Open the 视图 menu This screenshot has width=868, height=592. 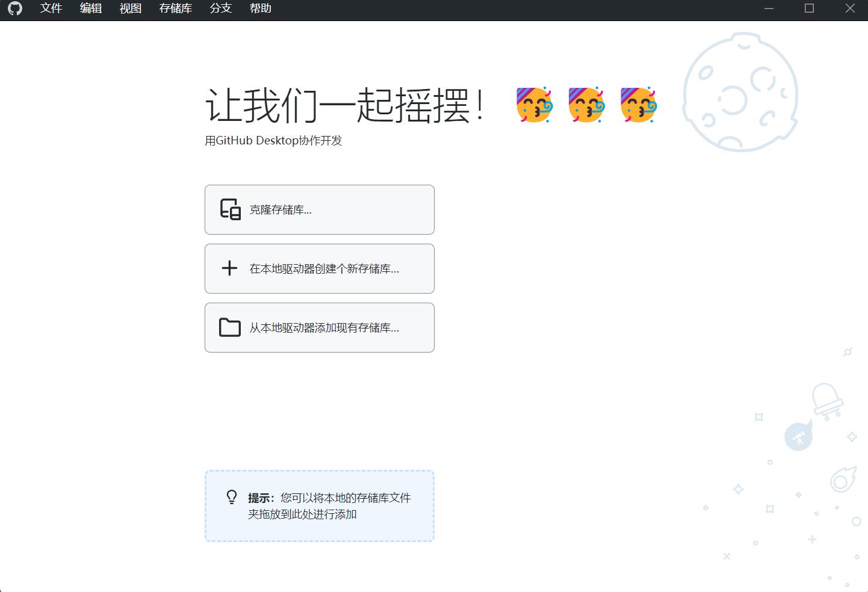pos(131,8)
